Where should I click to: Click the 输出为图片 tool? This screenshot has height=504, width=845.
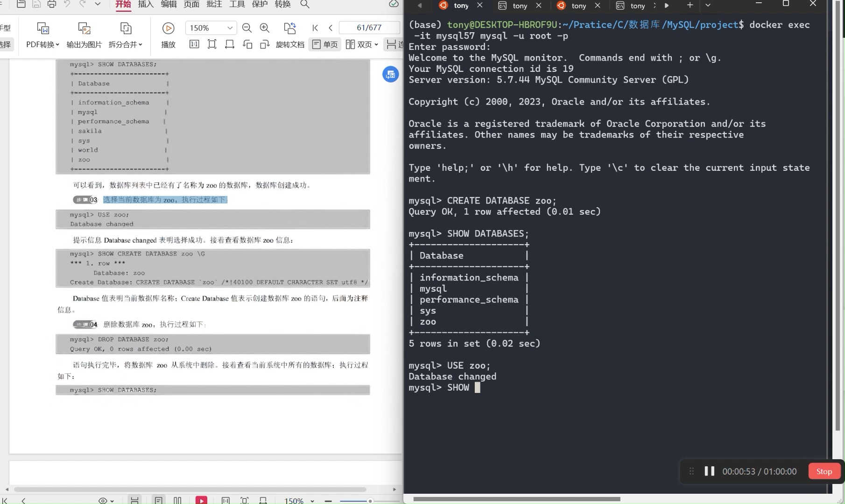pos(84,35)
